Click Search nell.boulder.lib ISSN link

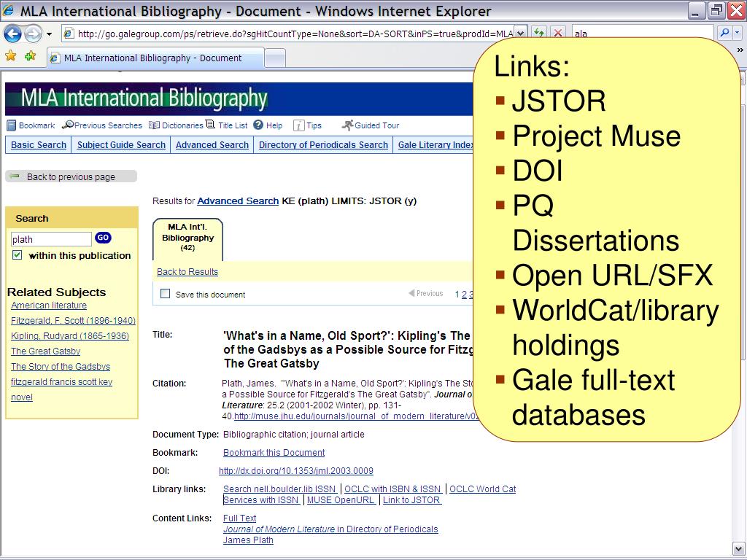[280, 489]
